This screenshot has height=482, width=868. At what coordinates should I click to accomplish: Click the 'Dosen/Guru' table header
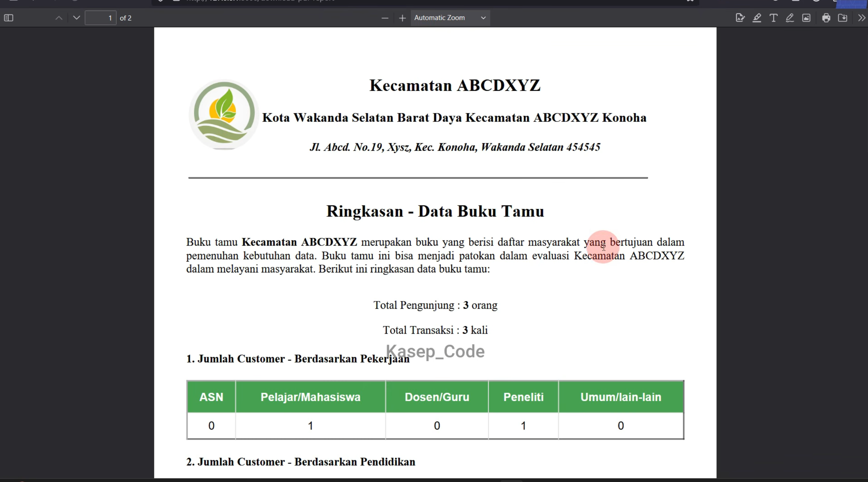[437, 397]
